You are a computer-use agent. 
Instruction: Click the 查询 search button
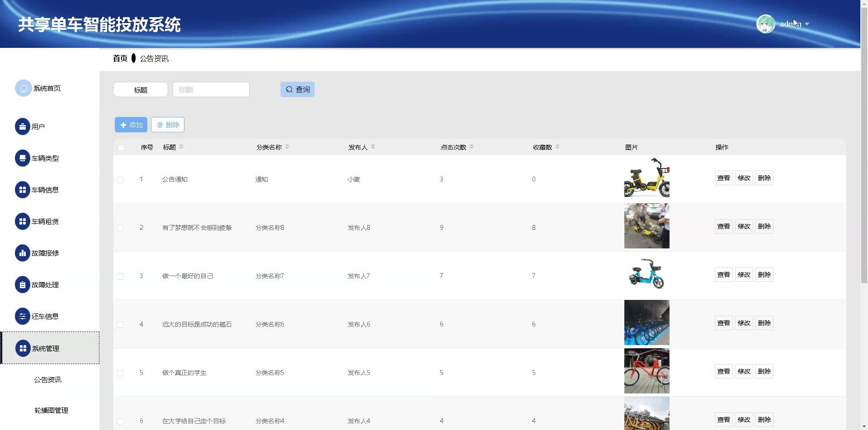(x=297, y=89)
